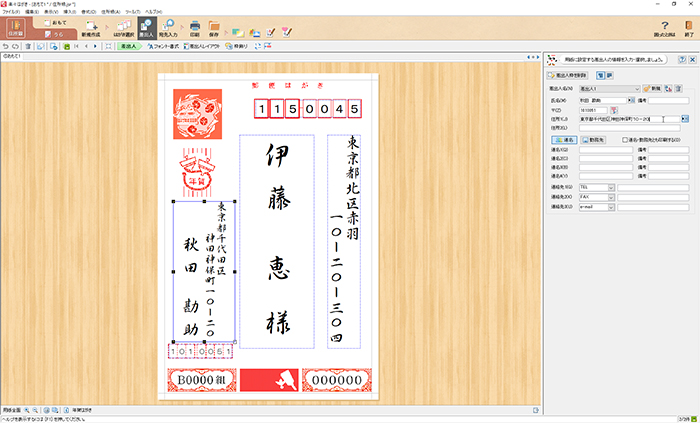The image size is (700, 423).
Task: Click the undo arrow icon
Action: coord(6,46)
